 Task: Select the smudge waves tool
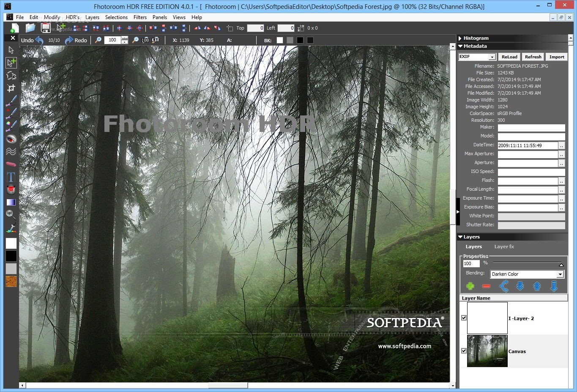click(x=11, y=151)
